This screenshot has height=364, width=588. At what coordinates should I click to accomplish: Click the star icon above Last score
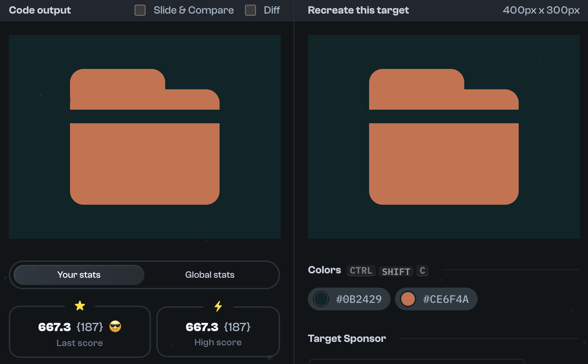click(x=80, y=305)
